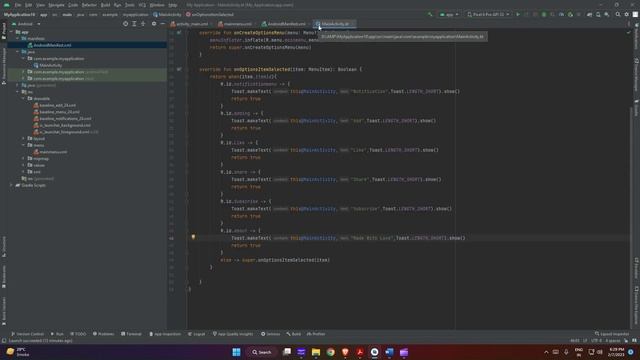Select MainActivity in the project tree
Viewport: 640px width, 360px height.
click(x=51, y=65)
